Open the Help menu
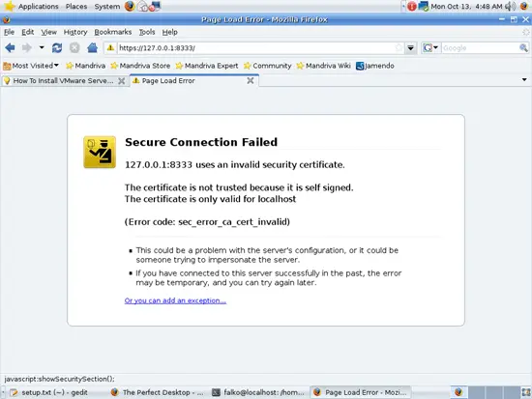Viewport: 532px width, 399px height. click(x=169, y=32)
